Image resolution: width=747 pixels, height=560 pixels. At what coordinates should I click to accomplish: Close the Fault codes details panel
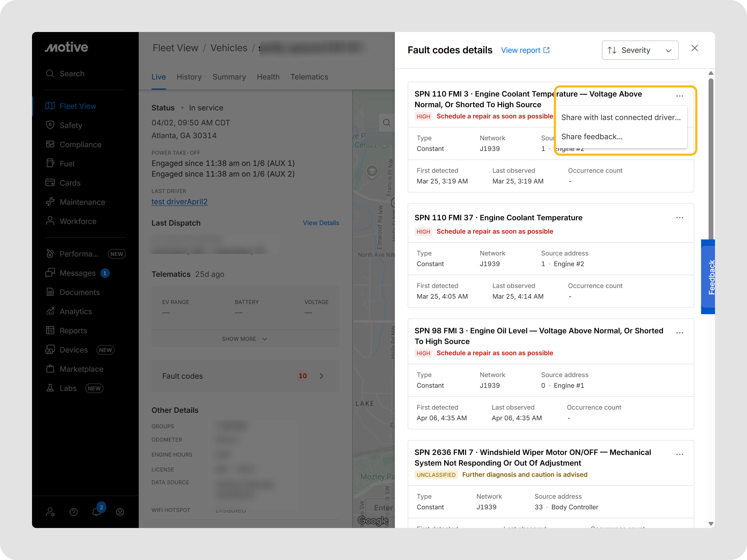695,48
